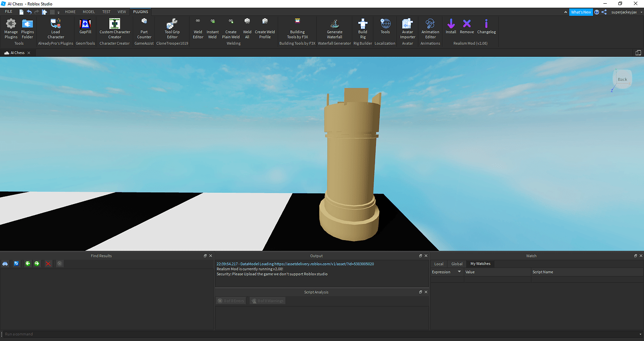Select the Weld Editor tool

(198, 29)
